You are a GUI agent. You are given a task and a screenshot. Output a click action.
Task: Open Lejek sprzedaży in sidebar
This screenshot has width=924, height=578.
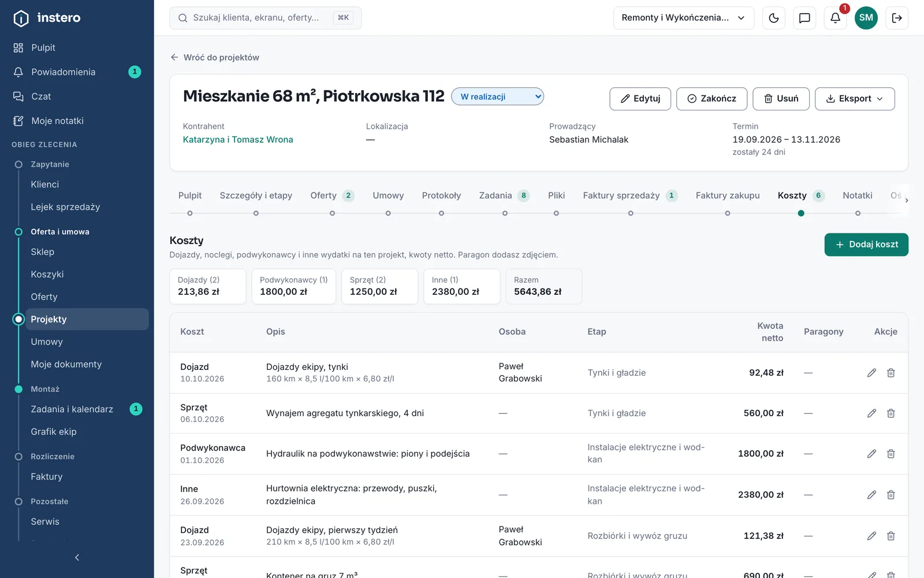[x=87, y=207]
